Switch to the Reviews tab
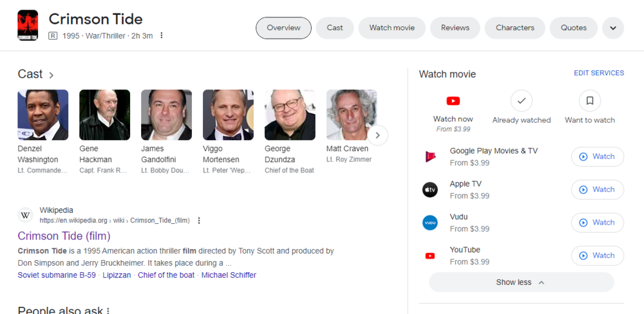This screenshot has width=644, height=314. click(x=455, y=28)
